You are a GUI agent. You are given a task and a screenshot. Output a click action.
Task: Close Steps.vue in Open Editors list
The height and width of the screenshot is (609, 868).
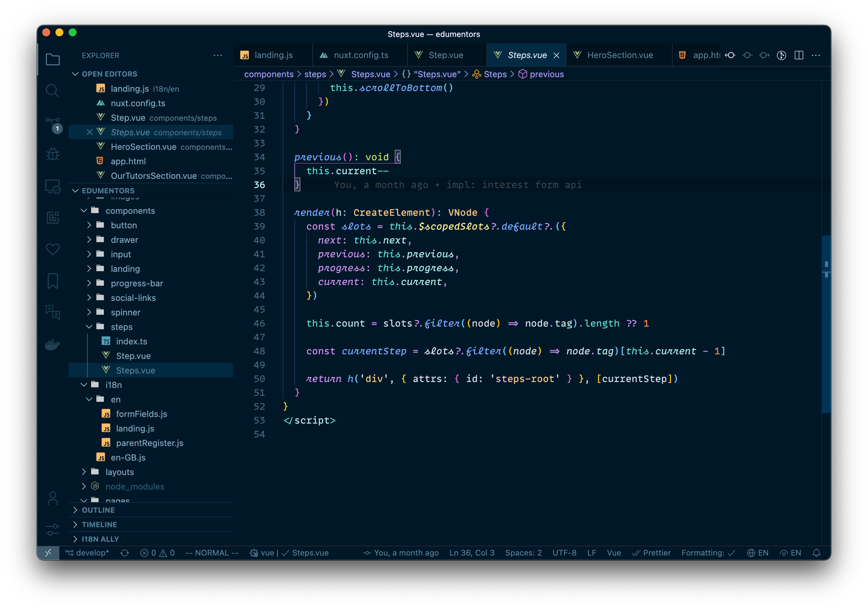(89, 132)
